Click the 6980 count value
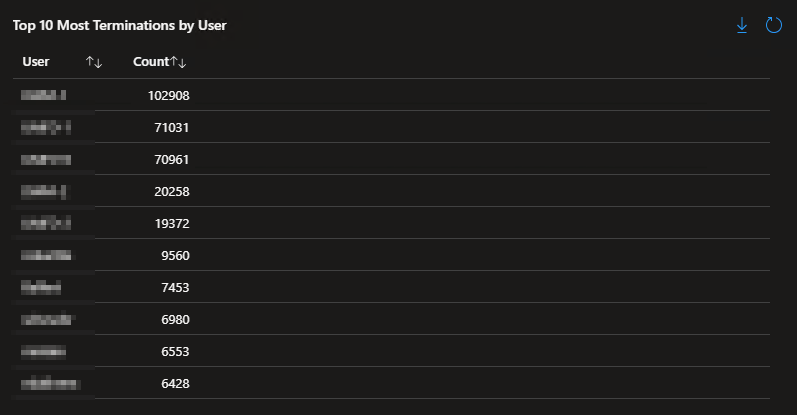 (175, 320)
